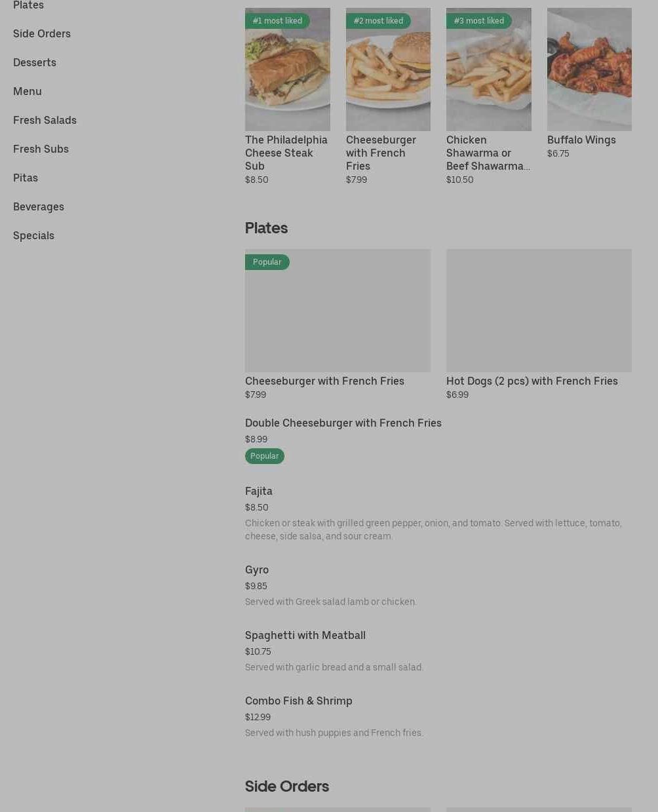Choose the Buffalo Wings thumbnail
Viewport: 658px width, 812px height.
click(x=589, y=69)
